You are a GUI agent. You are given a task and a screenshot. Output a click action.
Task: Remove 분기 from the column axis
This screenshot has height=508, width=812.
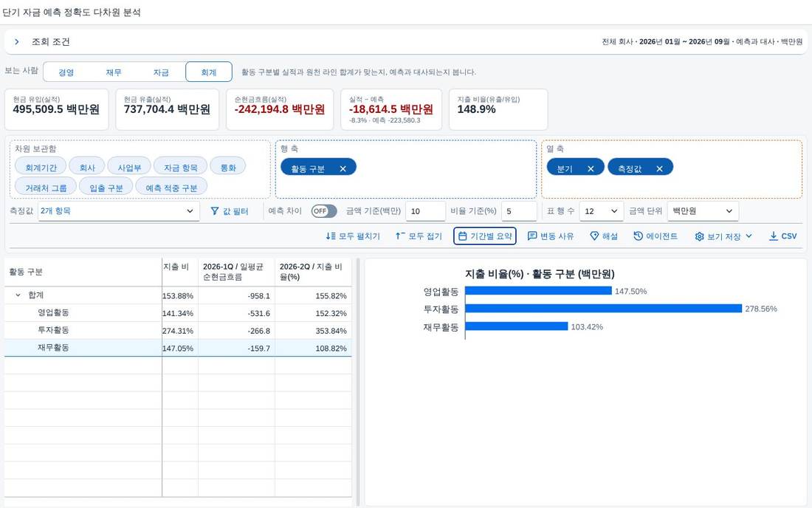click(x=591, y=168)
